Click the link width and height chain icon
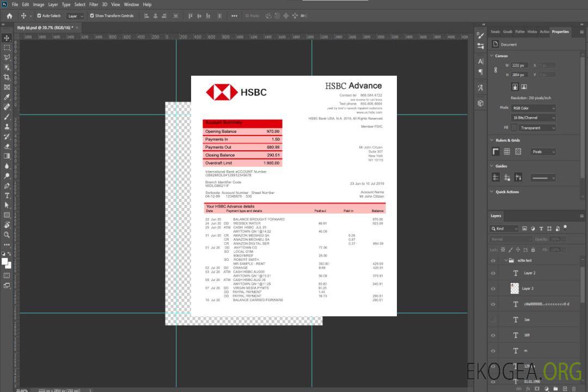This screenshot has height=392, width=588. pos(496,70)
